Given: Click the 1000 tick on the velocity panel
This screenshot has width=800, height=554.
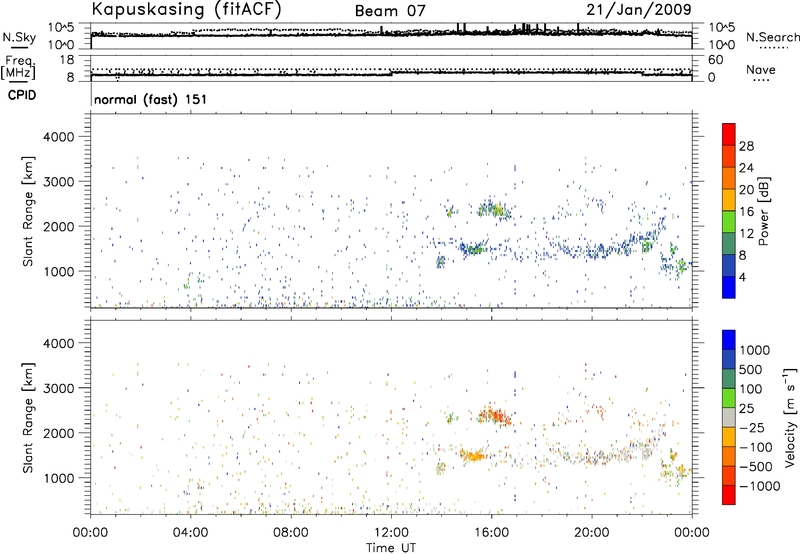Looking at the screenshot, I should click(x=59, y=478).
